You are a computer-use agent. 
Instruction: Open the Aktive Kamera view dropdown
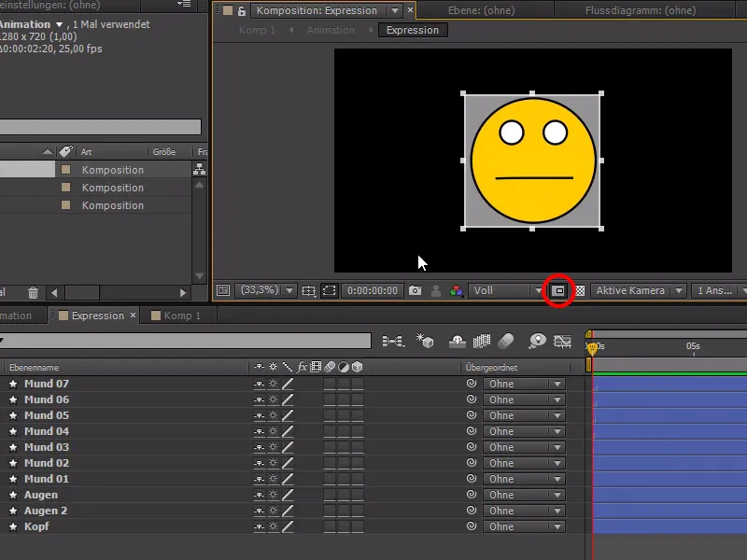click(638, 290)
